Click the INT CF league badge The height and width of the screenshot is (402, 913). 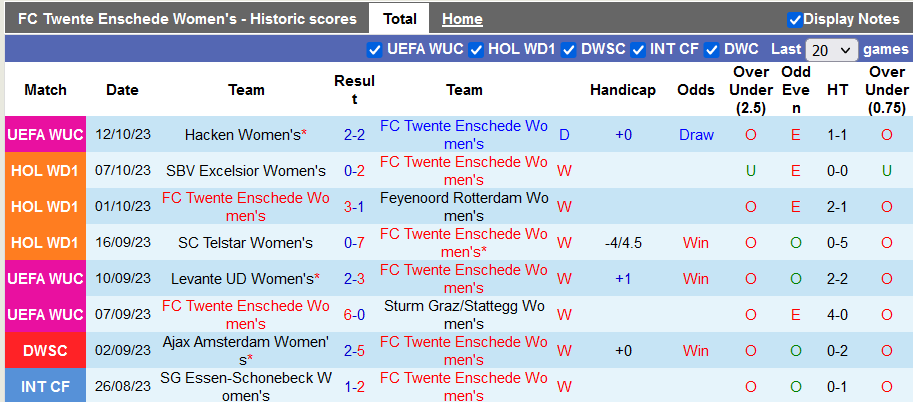[x=45, y=386]
